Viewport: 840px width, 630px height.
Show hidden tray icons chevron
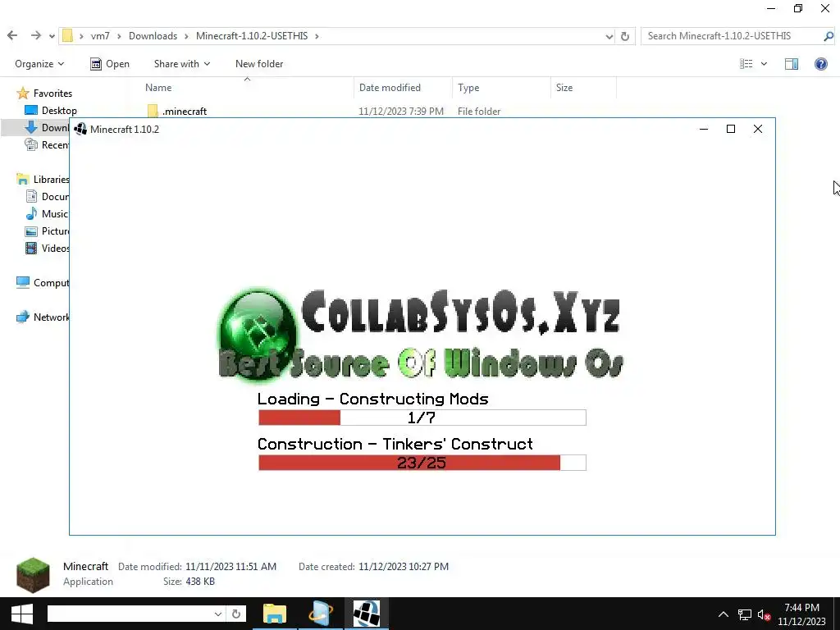pyautogui.click(x=724, y=614)
